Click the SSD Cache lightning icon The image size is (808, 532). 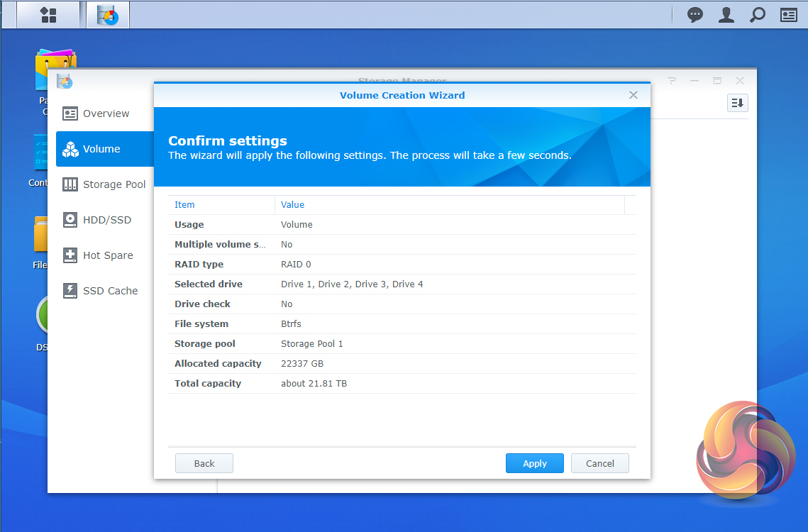(x=70, y=291)
